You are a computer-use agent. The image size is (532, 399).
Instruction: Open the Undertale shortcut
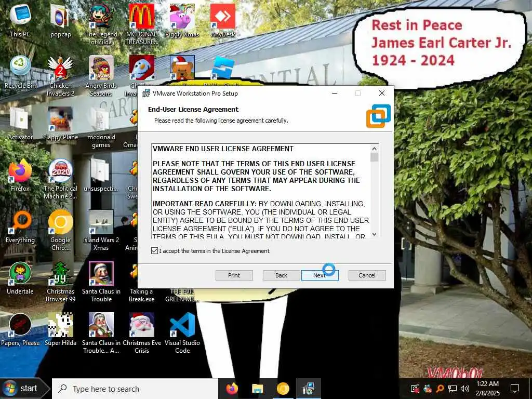20,278
